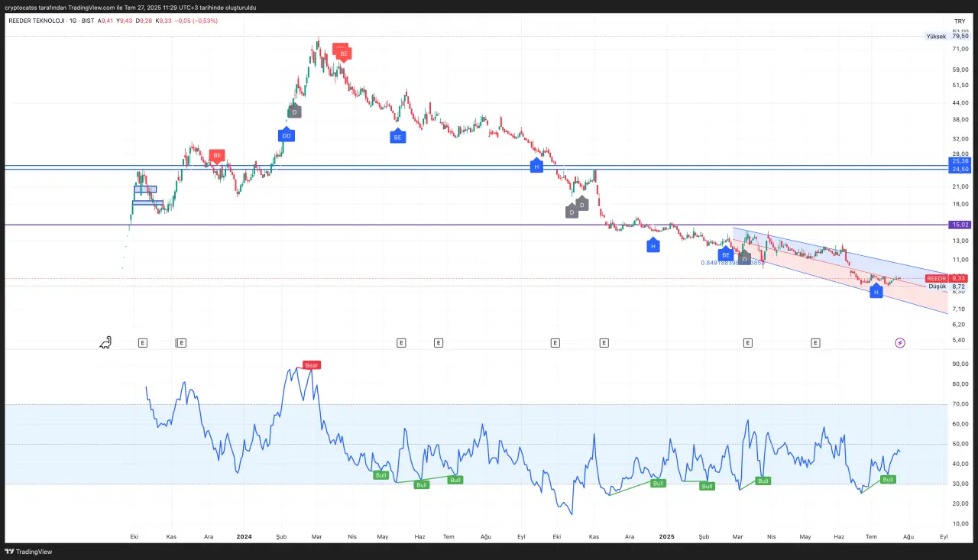Click the leftmost E earnings marker

pos(142,343)
